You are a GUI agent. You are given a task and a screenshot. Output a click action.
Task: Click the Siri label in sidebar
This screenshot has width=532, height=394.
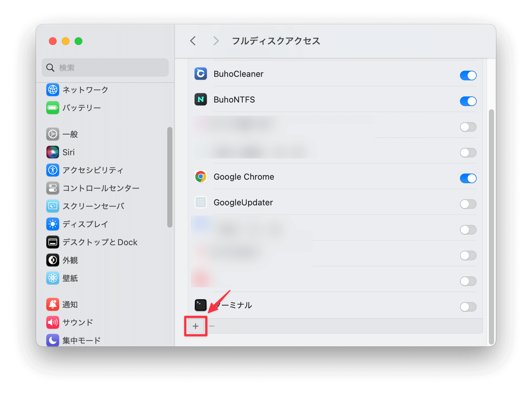click(69, 152)
